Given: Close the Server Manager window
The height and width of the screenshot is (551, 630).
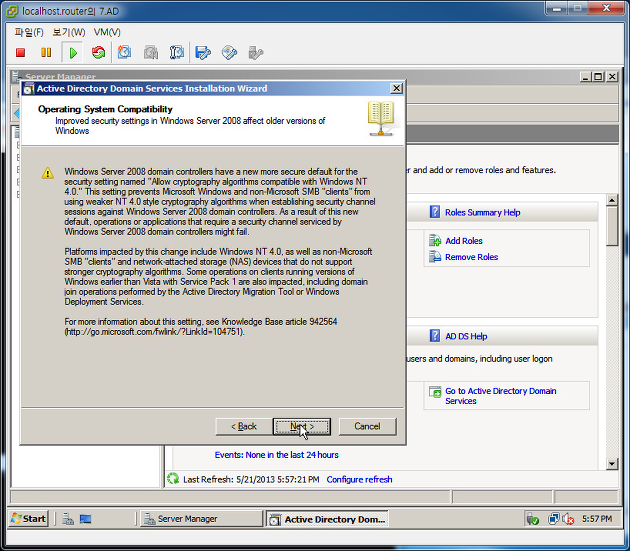Looking at the screenshot, I should click(612, 76).
